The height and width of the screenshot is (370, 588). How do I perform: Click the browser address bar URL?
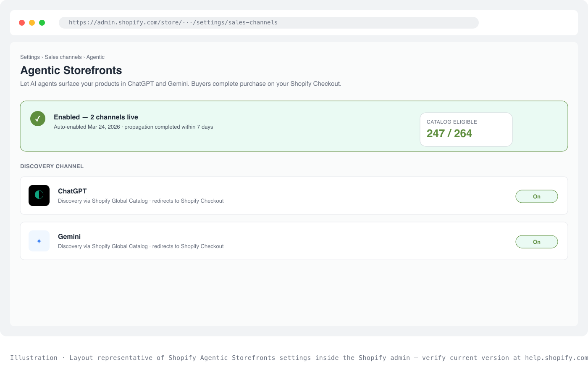click(x=269, y=23)
